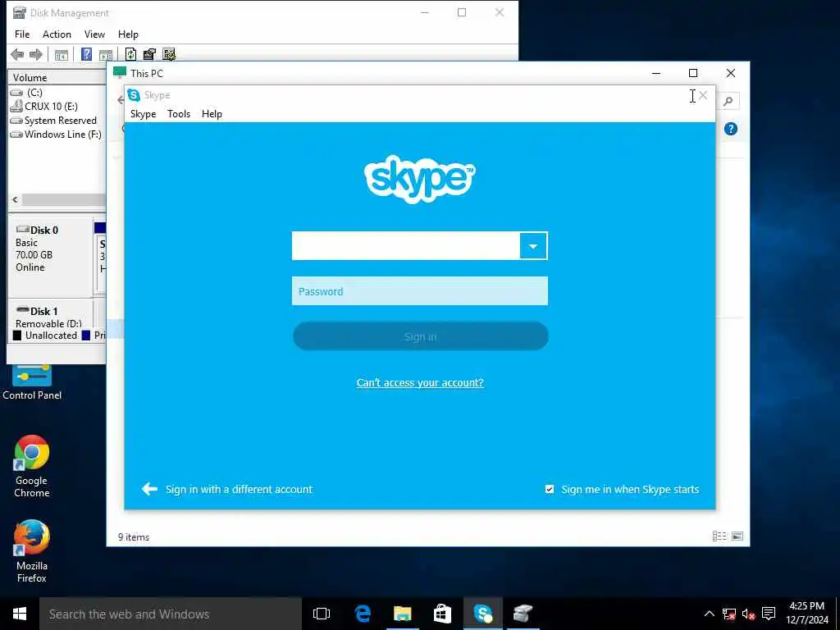This screenshot has height=630, width=840.
Task: Click the Back arrow in Disk Management toolbar
Action: click(x=17, y=54)
